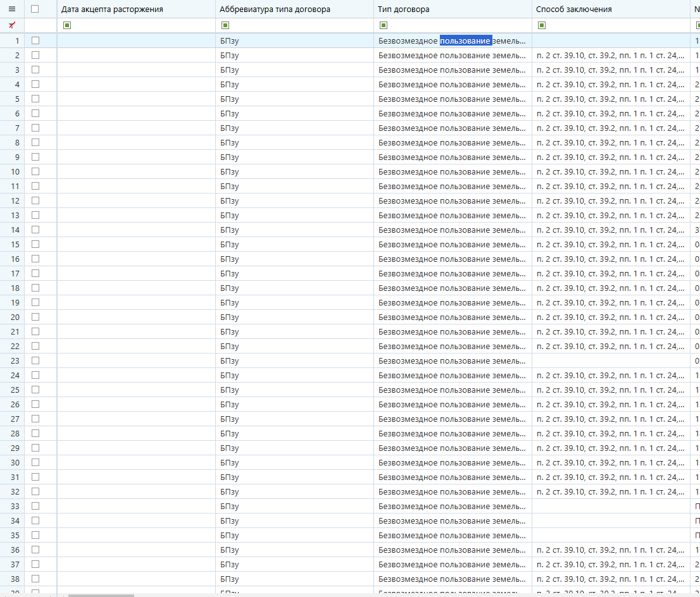This screenshot has height=597, width=700.
Task: Click Тип договора cell in row 23
Action: [x=453, y=361]
